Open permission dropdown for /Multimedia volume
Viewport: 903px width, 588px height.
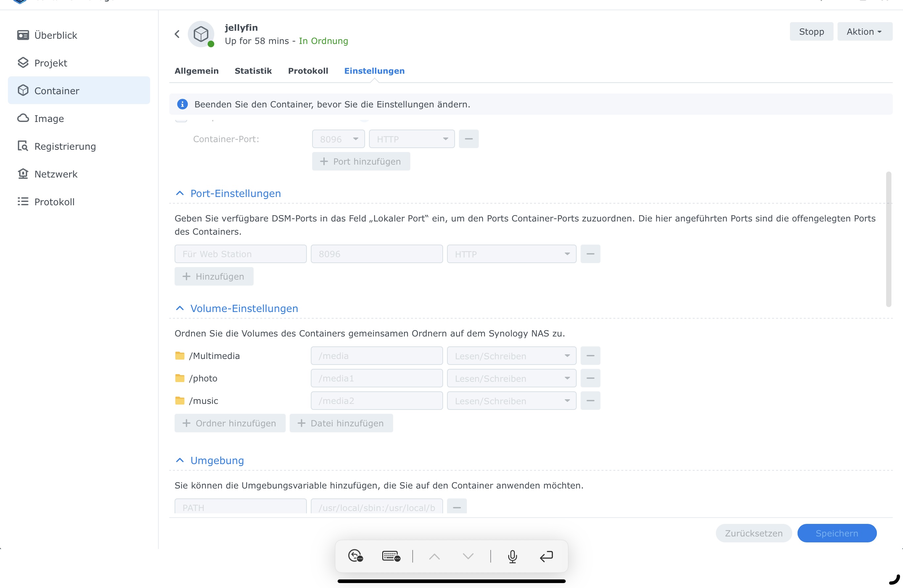coord(511,356)
